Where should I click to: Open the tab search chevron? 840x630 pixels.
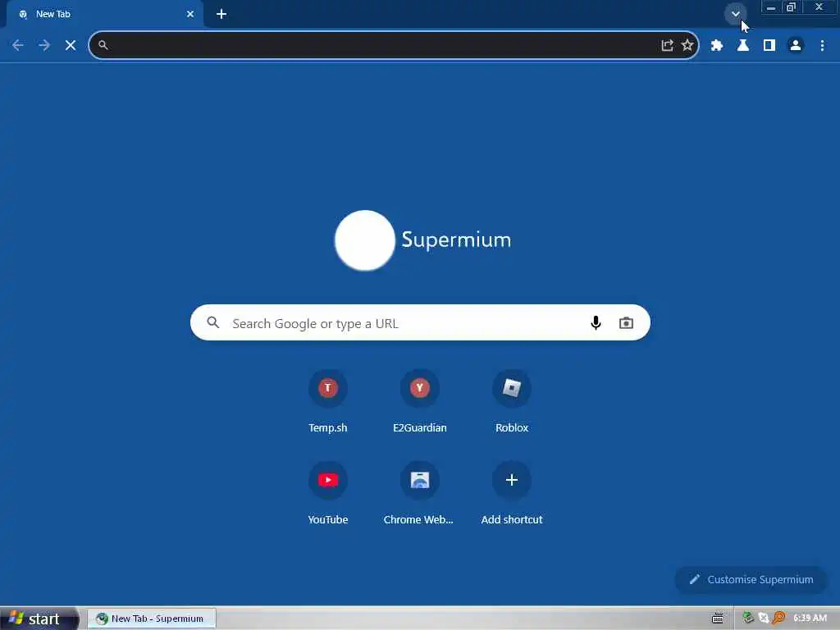[x=736, y=14]
